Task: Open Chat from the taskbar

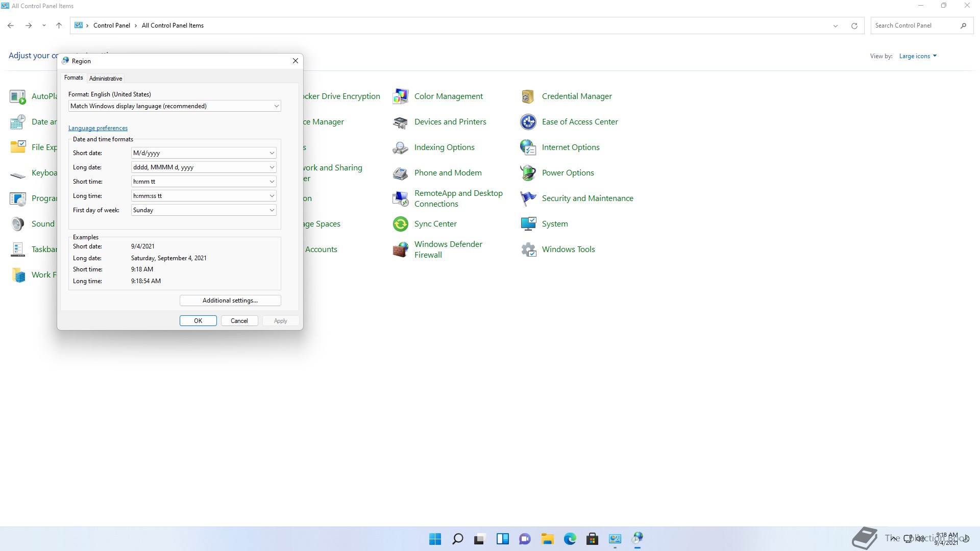Action: [525, 539]
